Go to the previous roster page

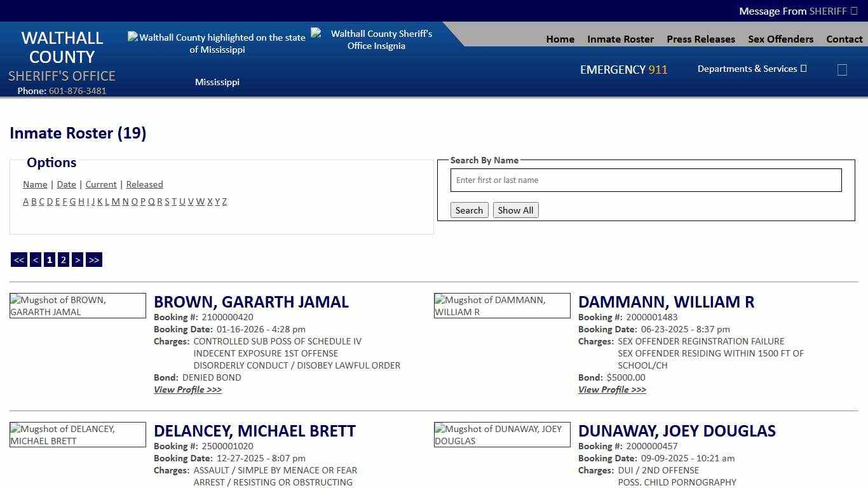(36, 259)
